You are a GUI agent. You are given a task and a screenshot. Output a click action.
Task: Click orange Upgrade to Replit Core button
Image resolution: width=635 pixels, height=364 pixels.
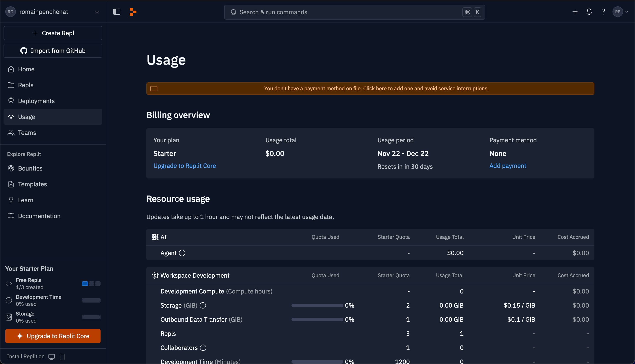tap(53, 336)
